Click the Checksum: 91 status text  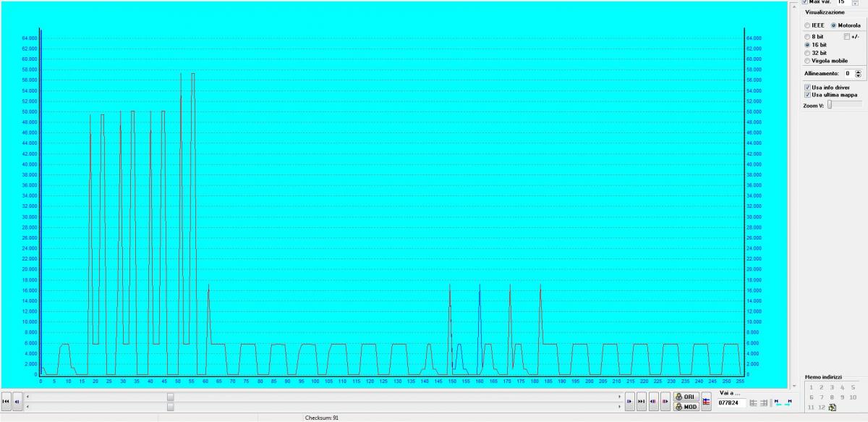[322, 418]
